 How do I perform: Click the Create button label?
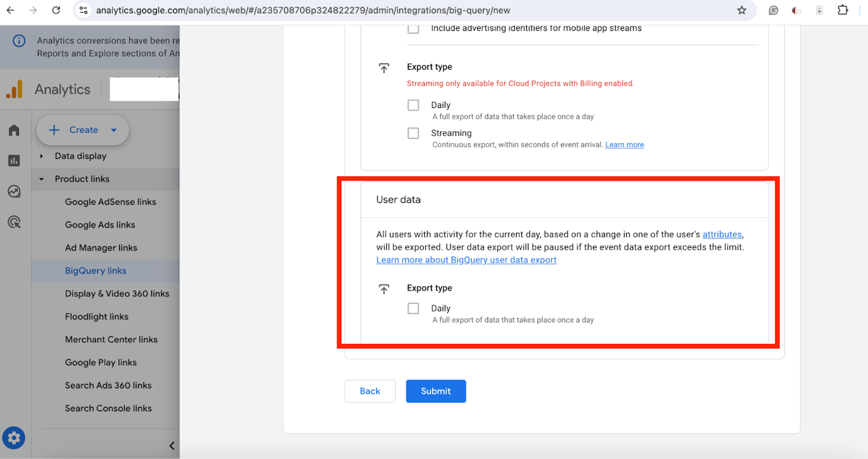84,130
